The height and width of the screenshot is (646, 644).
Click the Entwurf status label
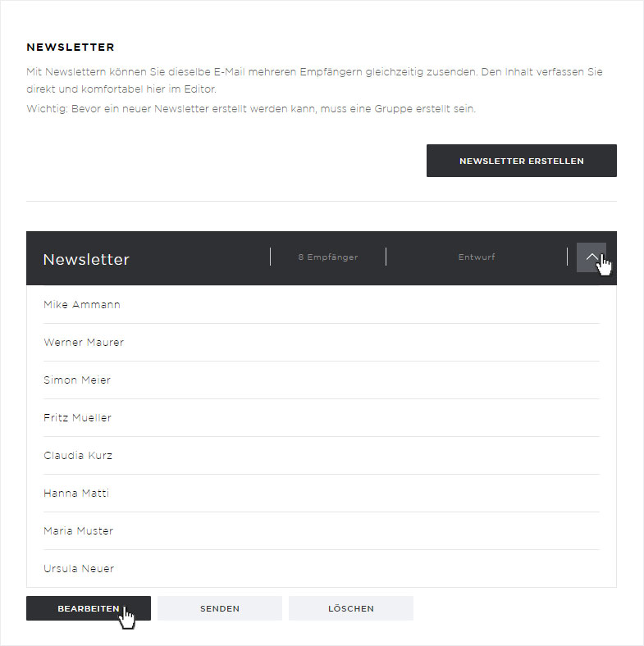477,257
